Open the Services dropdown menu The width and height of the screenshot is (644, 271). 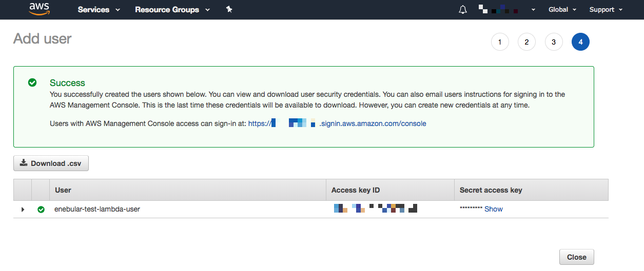click(99, 10)
